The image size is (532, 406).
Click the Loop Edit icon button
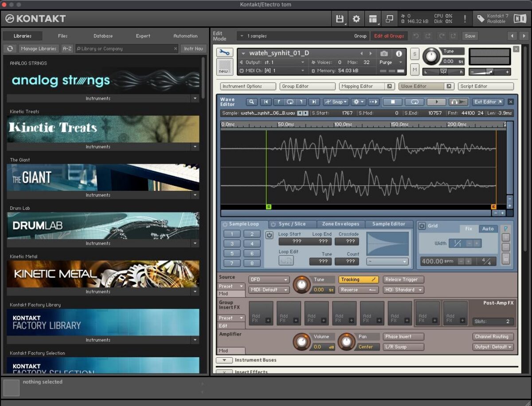[x=286, y=261]
